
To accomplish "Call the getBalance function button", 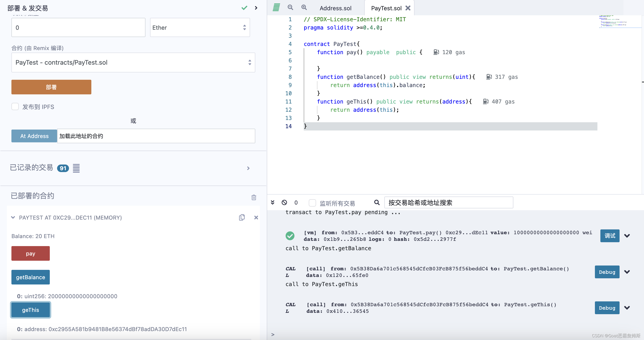I will [31, 277].
